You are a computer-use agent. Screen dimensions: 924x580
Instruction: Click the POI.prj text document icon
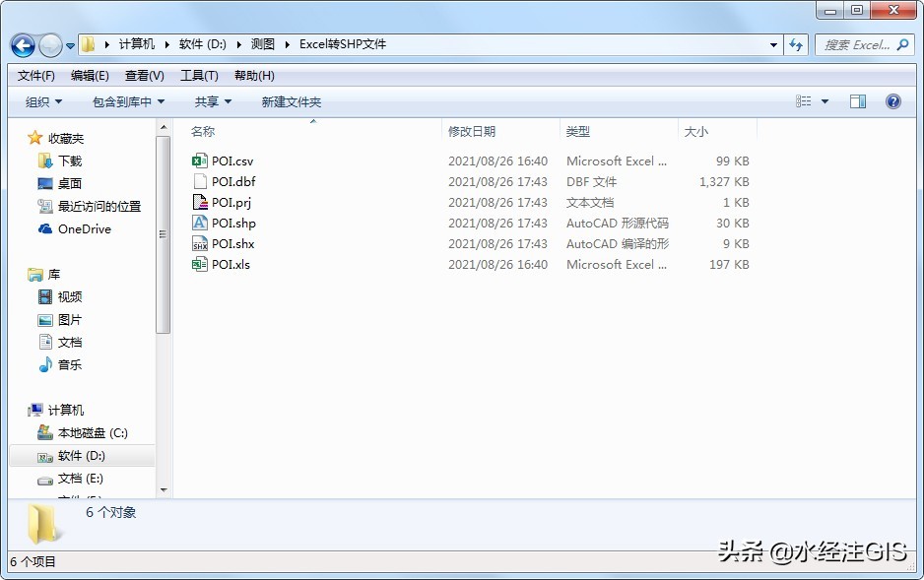[200, 202]
